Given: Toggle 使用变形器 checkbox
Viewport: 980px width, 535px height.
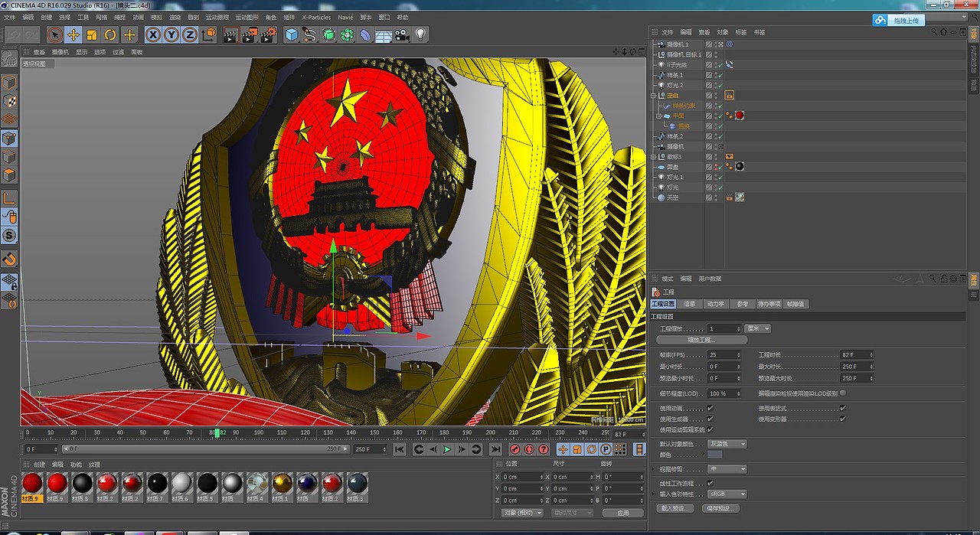Looking at the screenshot, I should click(842, 419).
